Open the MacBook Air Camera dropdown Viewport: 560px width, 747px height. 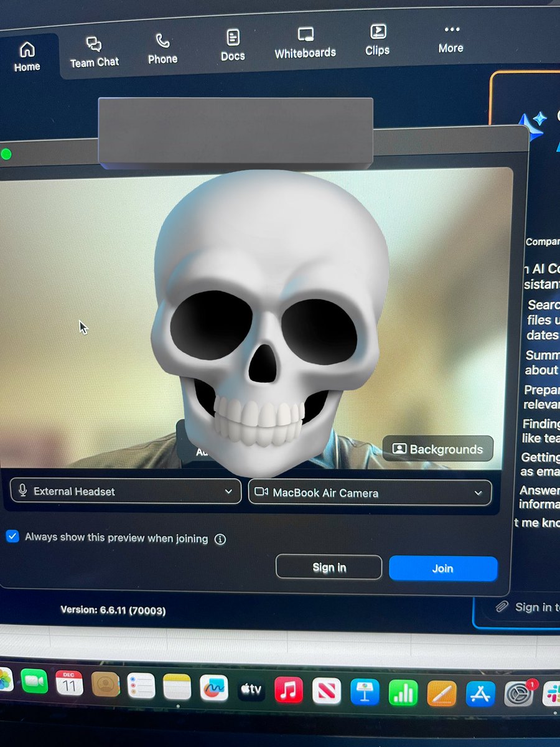370,492
